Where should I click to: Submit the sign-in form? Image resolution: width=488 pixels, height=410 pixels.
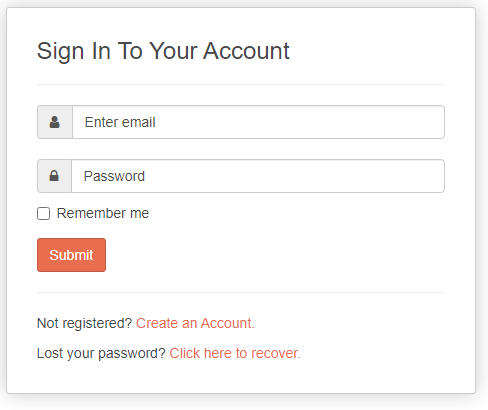(71, 255)
